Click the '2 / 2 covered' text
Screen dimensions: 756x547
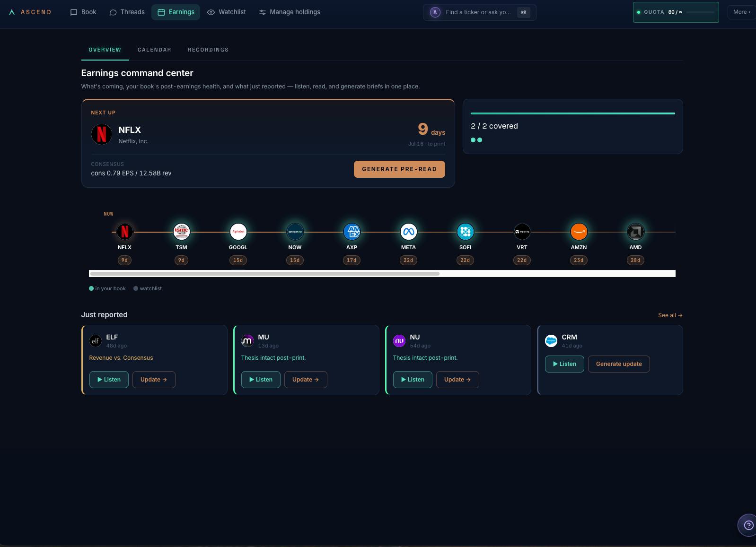tap(494, 126)
